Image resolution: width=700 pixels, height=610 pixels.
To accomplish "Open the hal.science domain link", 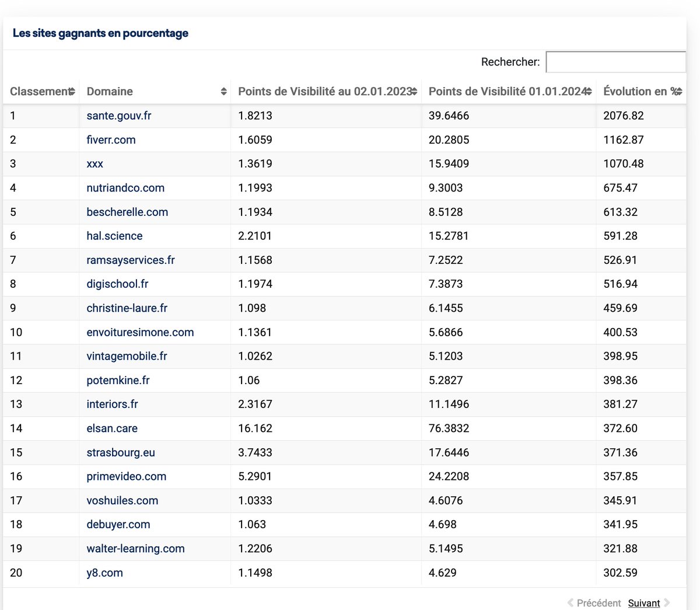I will point(114,236).
